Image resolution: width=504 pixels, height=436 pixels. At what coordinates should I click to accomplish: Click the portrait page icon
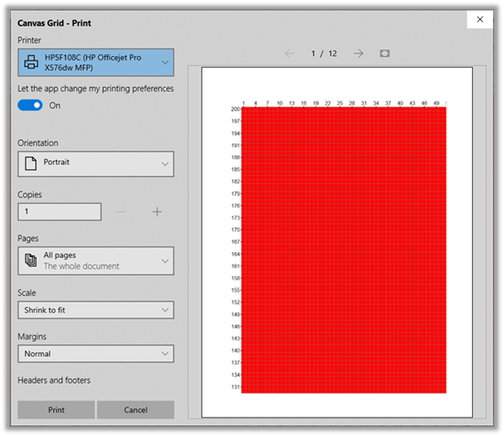tap(31, 164)
